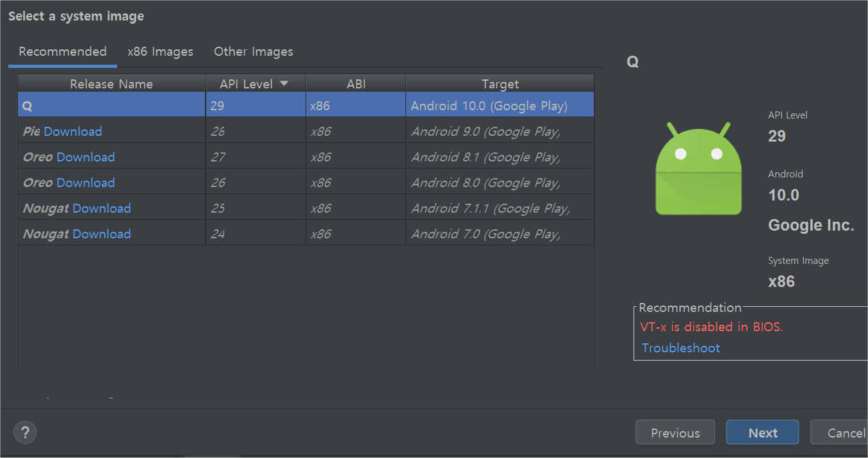Click the Previous button

click(x=675, y=432)
